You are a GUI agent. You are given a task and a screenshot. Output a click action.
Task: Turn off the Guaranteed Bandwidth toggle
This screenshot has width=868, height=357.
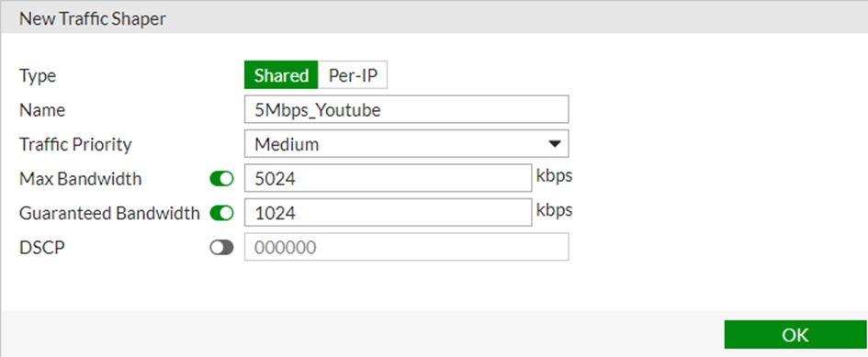click(x=221, y=213)
